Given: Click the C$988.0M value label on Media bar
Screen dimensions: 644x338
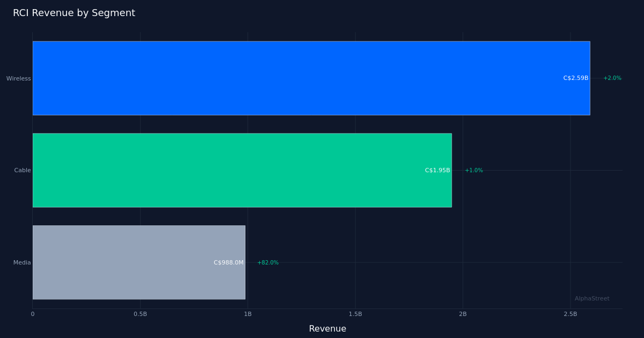Looking at the screenshot, I should coord(229,262).
